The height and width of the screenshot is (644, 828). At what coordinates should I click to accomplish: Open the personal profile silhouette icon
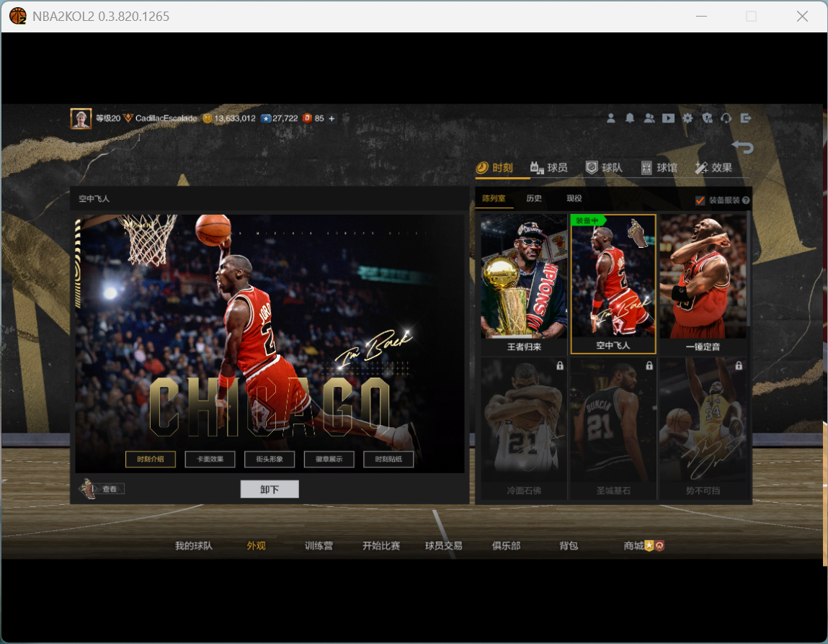[611, 118]
